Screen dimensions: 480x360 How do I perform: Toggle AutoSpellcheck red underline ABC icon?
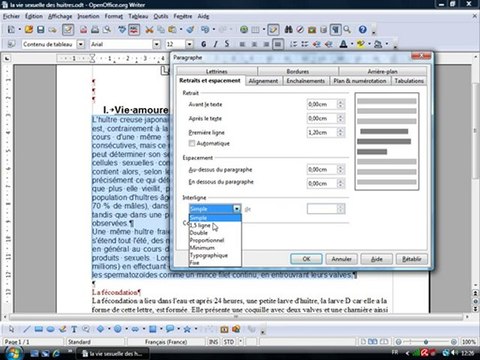click(134, 29)
